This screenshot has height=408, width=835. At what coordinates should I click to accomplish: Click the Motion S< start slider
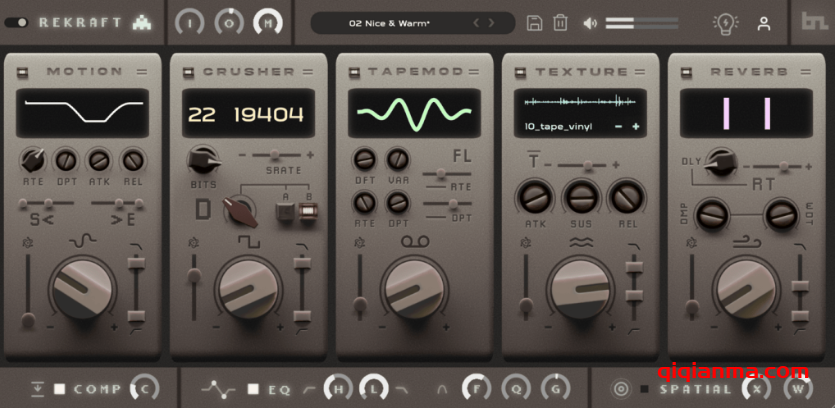tap(47, 203)
